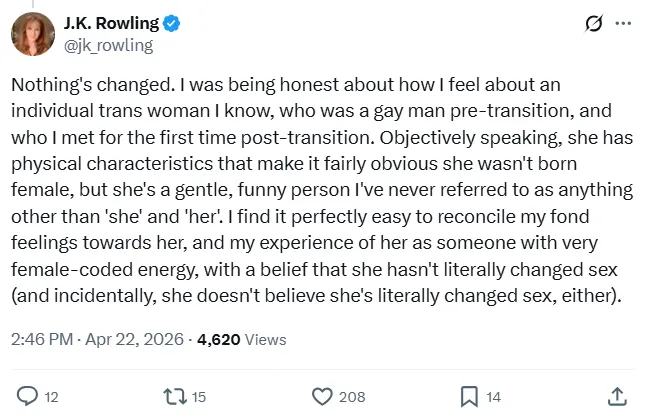Click the 2:46 PM timestamp
The height and width of the screenshot is (419, 651).
pos(40,340)
